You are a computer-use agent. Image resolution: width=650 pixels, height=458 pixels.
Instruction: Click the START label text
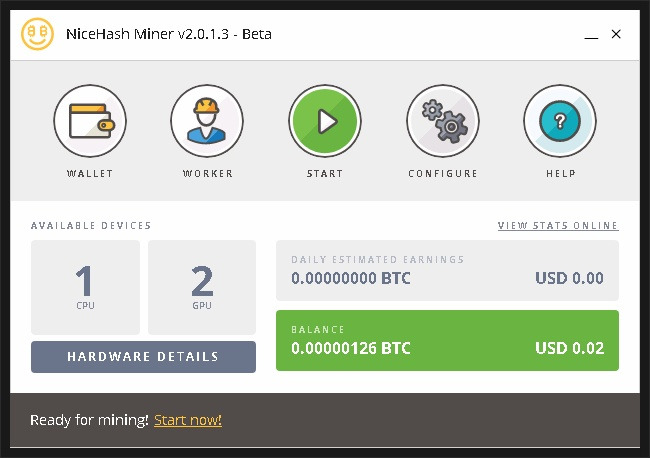pos(325,174)
